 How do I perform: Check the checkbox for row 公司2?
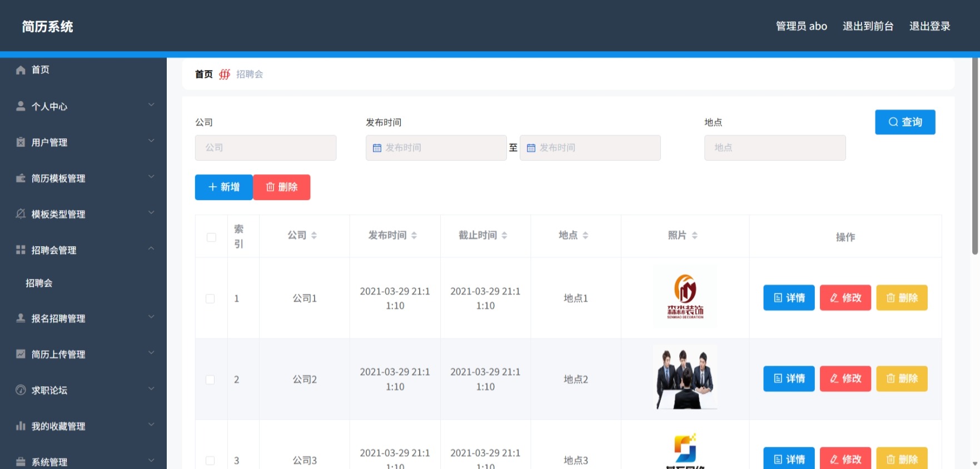coord(210,380)
